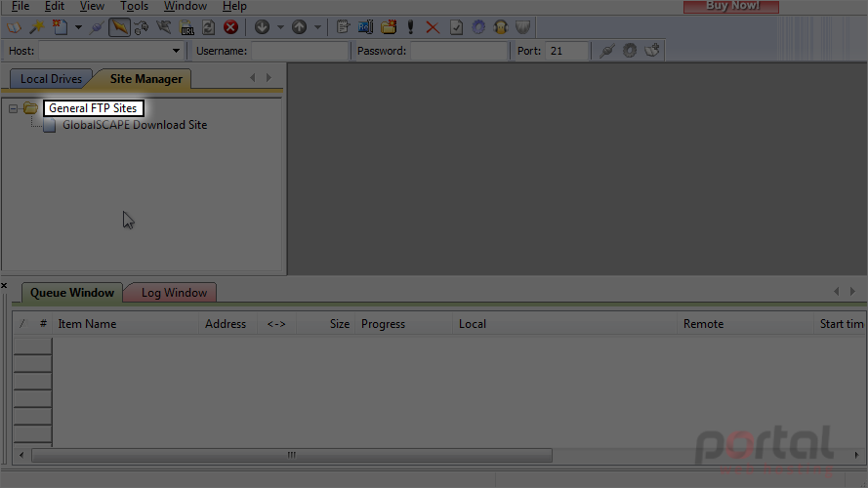The width and height of the screenshot is (868, 488).
Task: Sort queue by Size column
Action: click(x=325, y=324)
